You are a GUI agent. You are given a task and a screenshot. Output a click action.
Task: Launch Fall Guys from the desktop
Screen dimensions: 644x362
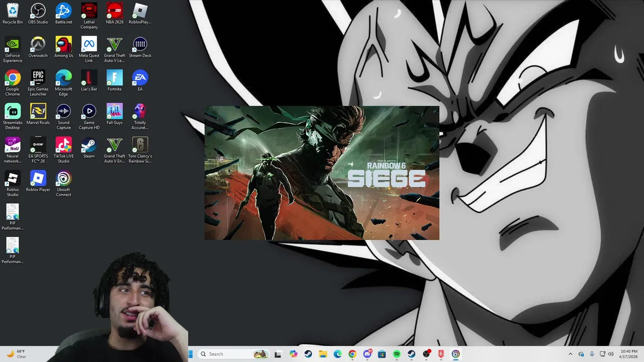tap(115, 115)
